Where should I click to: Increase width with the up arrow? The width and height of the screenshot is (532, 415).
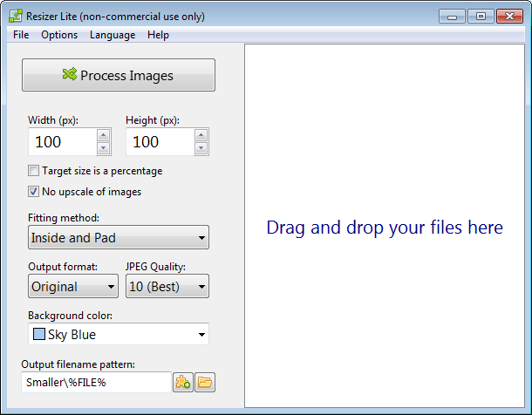tap(103, 135)
